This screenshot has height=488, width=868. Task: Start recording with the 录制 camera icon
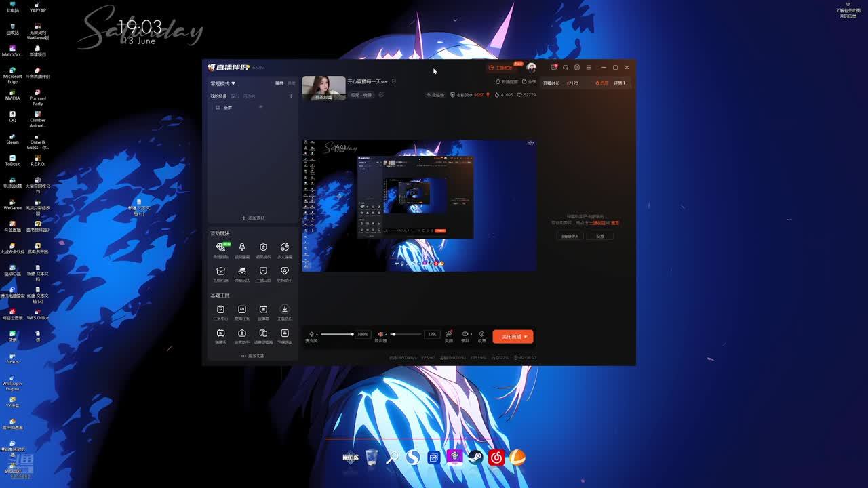tap(465, 334)
